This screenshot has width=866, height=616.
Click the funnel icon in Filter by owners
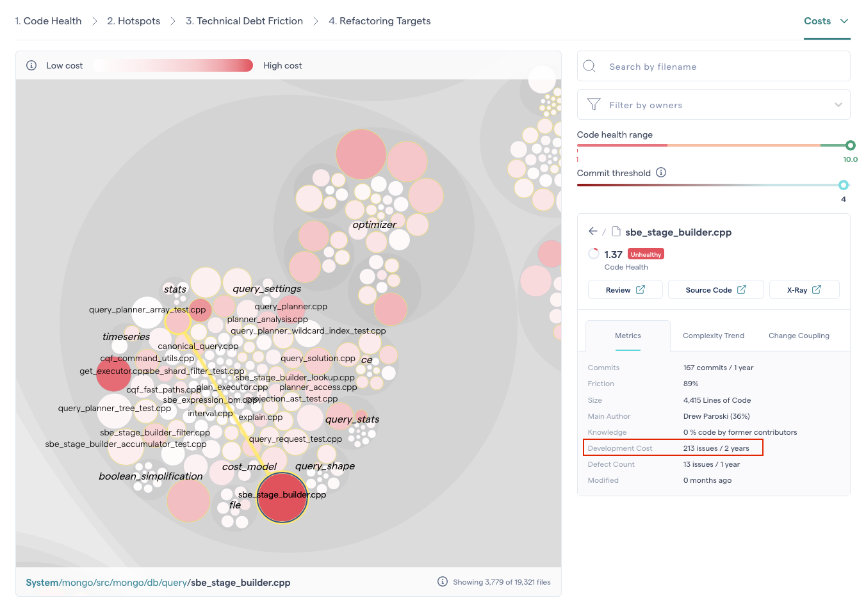coord(593,104)
